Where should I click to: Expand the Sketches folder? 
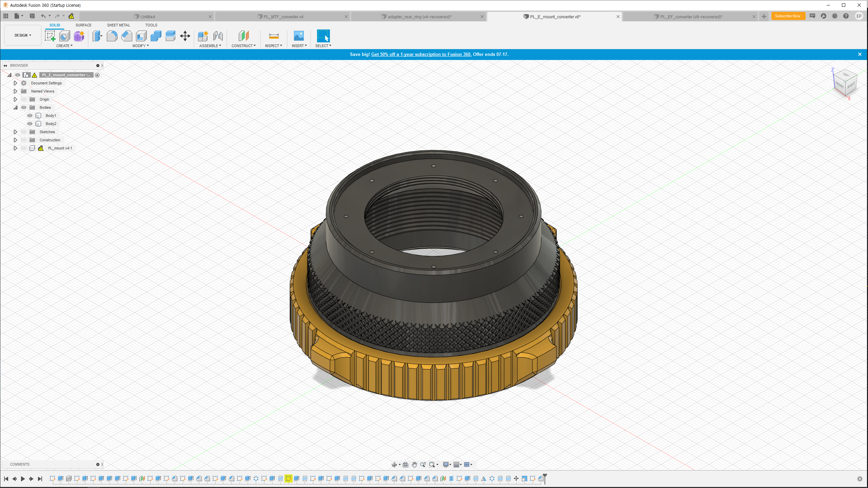15,132
